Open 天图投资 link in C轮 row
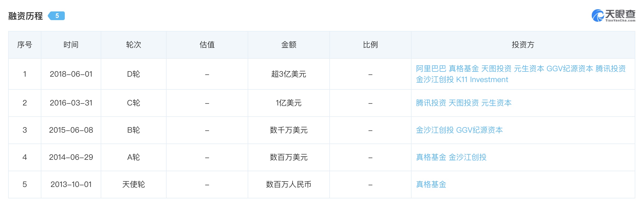The height and width of the screenshot is (206, 644). pyautogui.click(x=464, y=103)
